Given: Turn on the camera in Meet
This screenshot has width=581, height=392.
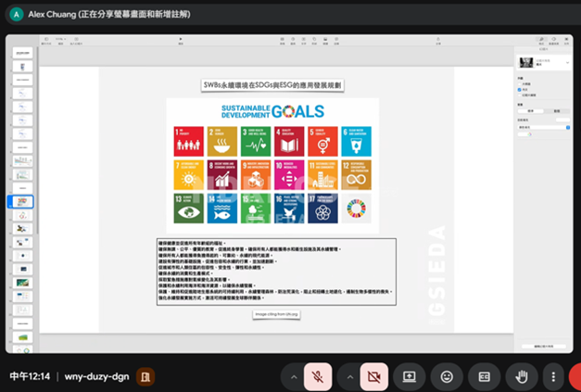Looking at the screenshot, I should click(373, 377).
